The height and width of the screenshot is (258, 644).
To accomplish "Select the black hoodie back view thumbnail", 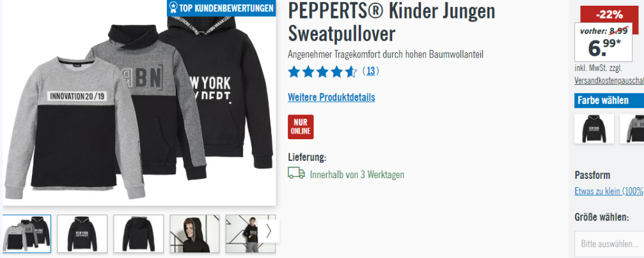I will (x=138, y=233).
